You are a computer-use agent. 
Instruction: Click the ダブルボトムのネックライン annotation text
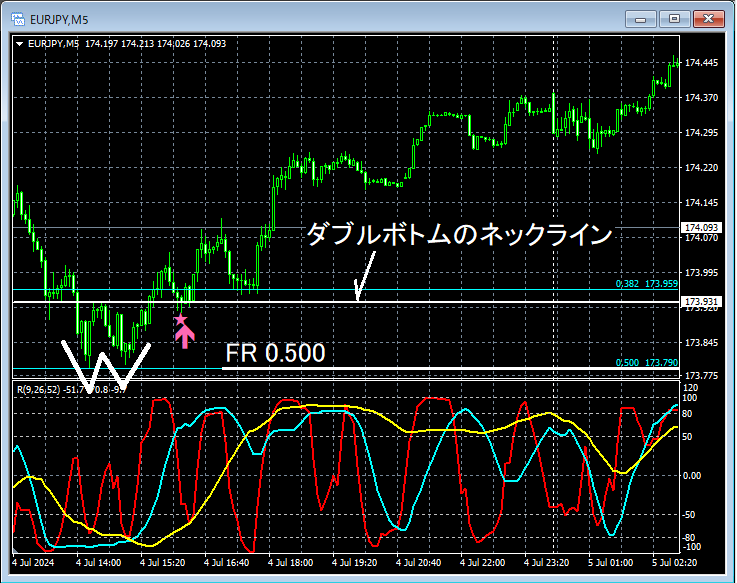coord(459,234)
